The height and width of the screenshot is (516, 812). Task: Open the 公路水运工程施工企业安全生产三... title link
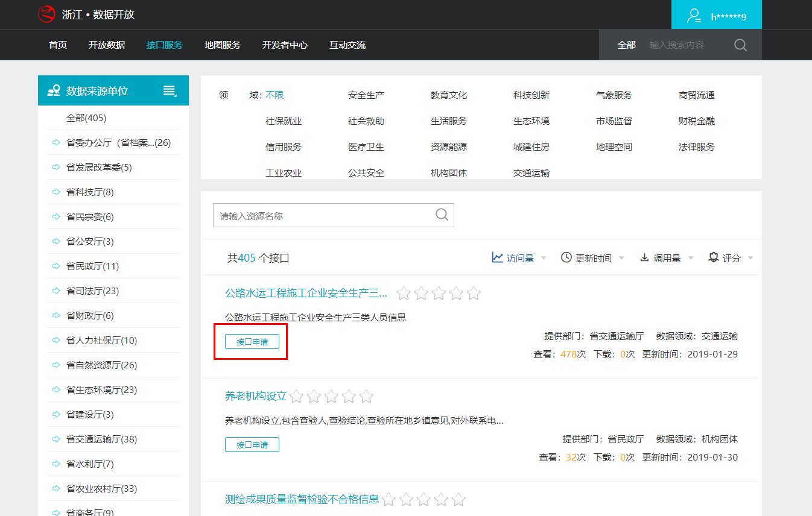(306, 294)
